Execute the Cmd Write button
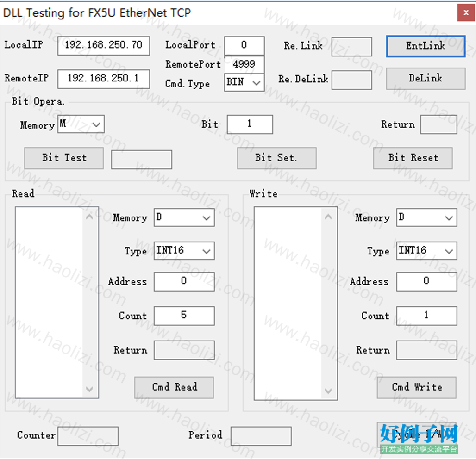The image size is (476, 459). pyautogui.click(x=417, y=387)
